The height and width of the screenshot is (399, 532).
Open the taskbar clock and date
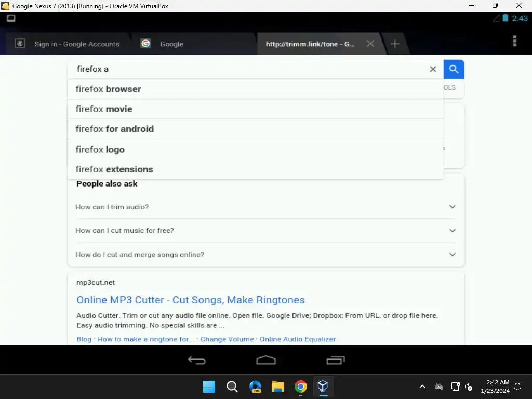click(495, 387)
